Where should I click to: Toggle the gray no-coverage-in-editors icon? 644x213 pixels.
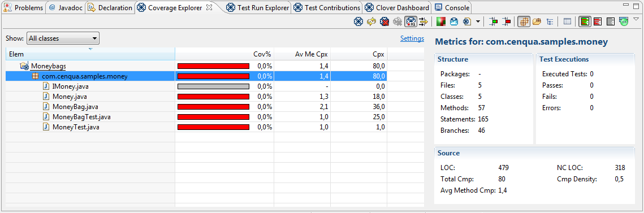(611, 21)
